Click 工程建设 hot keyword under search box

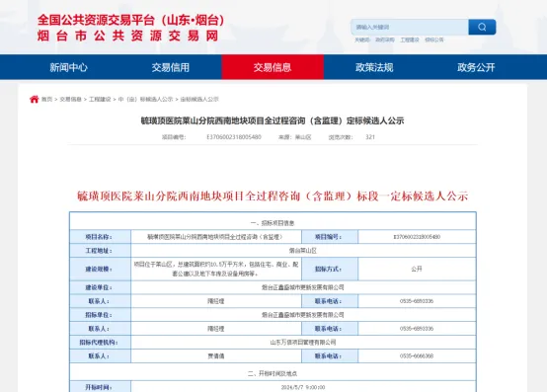(x=410, y=40)
